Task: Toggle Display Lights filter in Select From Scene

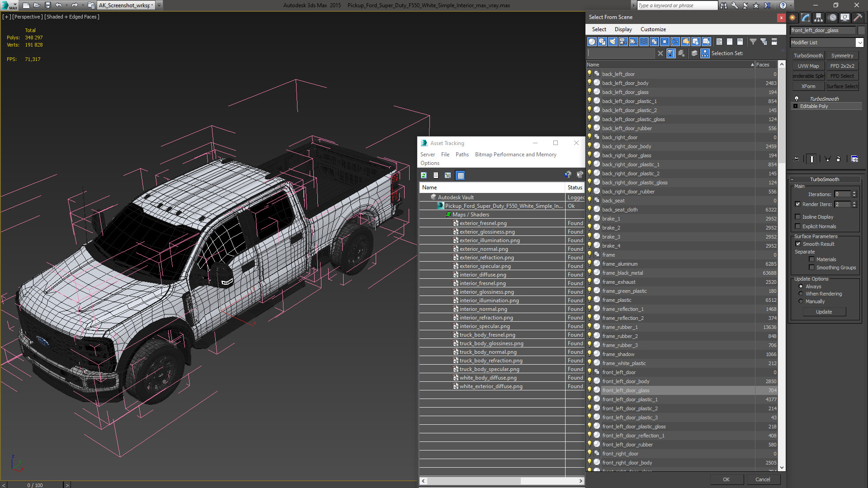Action: (x=613, y=42)
